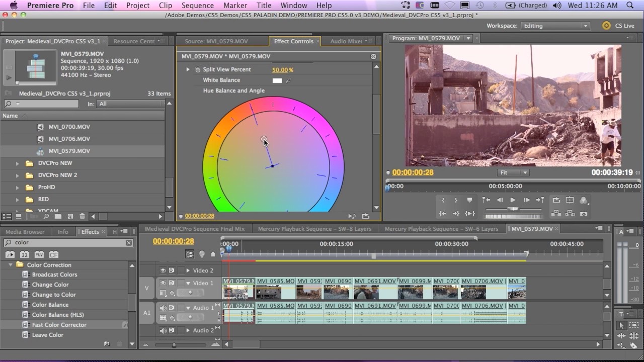Toggle sync lock for Video 1
The width and height of the screenshot is (644, 362).
point(172,283)
